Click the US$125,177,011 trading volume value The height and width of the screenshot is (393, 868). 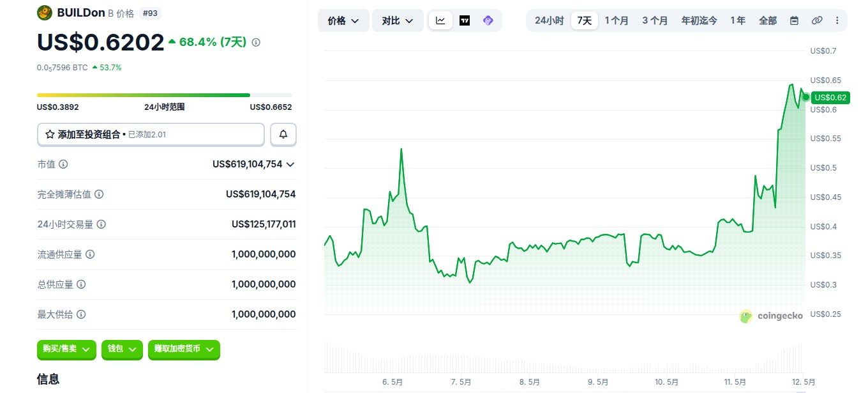tap(264, 224)
